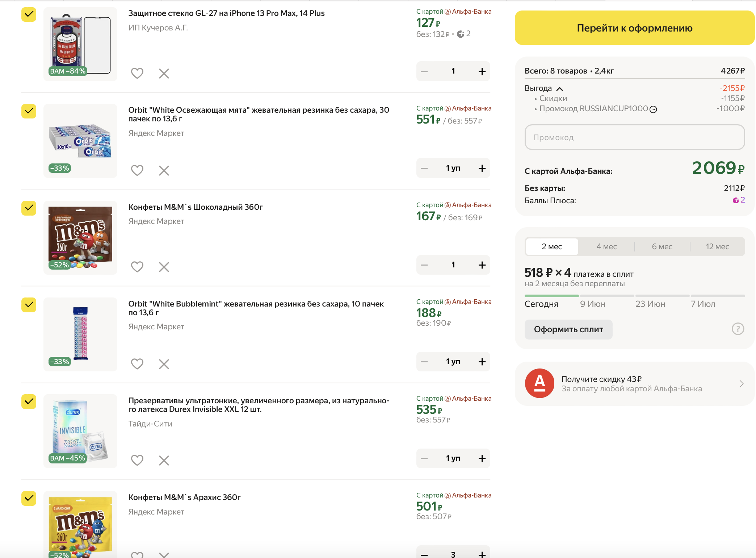Image resolution: width=756 pixels, height=558 pixels.
Task: Remove Durex Invisible XXL from cart
Action: 164,461
